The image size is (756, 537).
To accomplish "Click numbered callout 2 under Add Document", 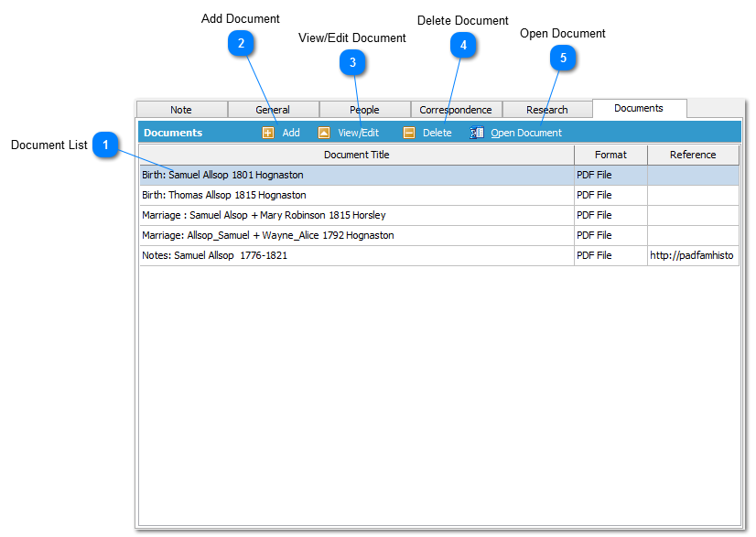I will pyautogui.click(x=243, y=44).
